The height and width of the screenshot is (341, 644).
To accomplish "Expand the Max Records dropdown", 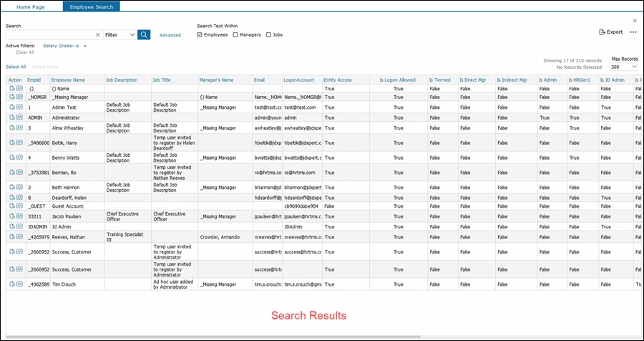I will click(x=624, y=67).
